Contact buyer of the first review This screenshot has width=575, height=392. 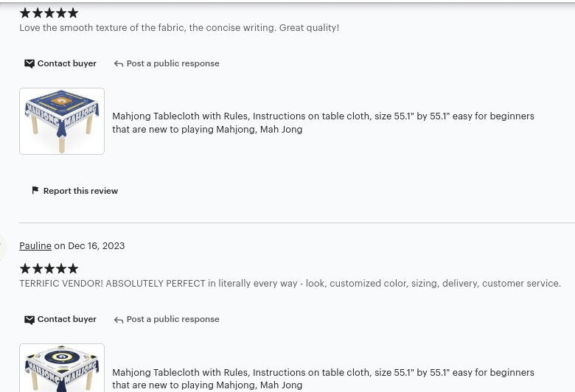[60, 63]
